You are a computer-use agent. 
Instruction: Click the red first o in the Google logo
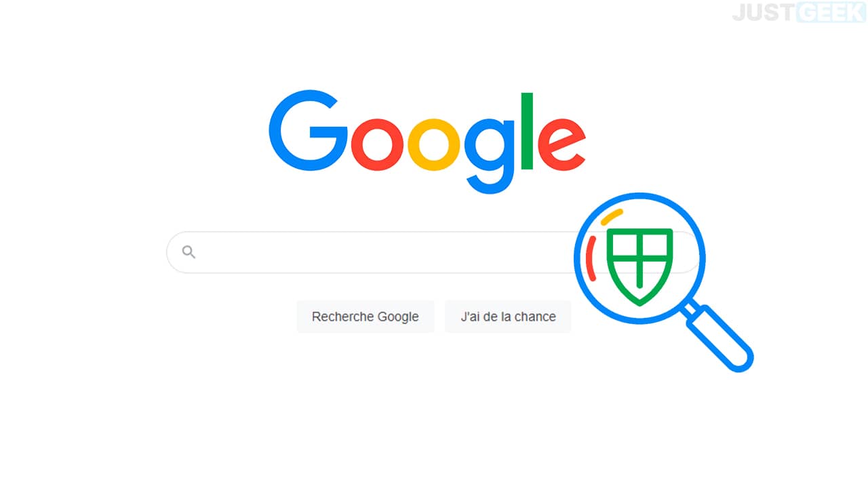[x=377, y=144]
